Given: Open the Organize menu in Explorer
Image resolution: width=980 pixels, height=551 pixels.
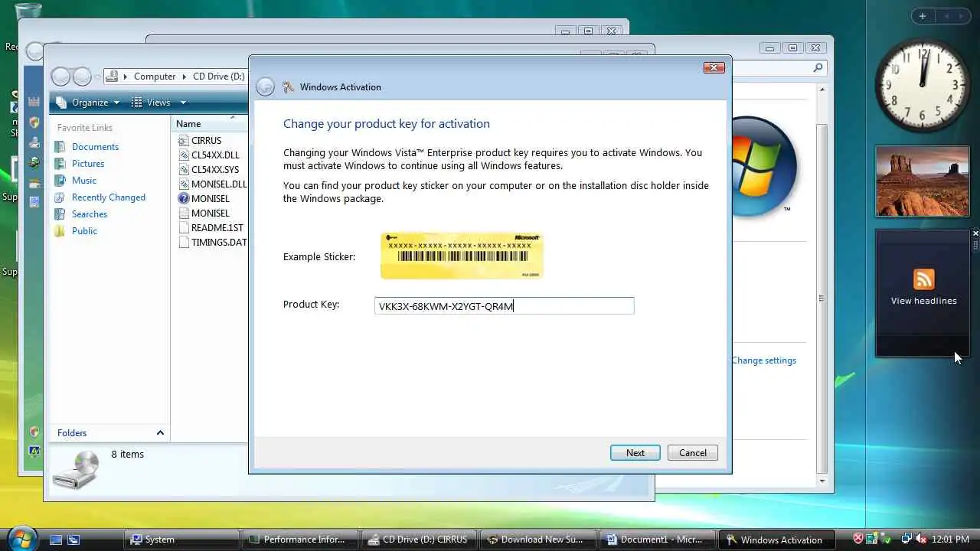Looking at the screenshot, I should click(x=87, y=103).
